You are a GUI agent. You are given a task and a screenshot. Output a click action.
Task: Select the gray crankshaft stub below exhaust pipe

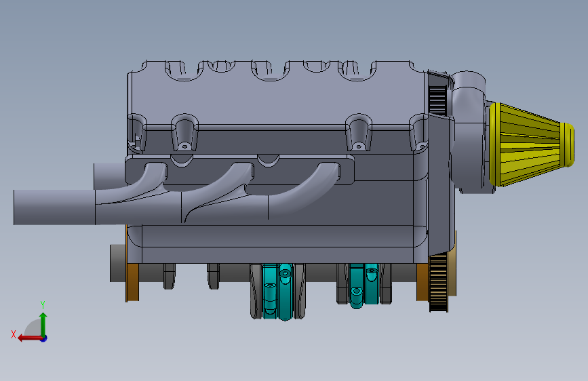[x=117, y=263]
